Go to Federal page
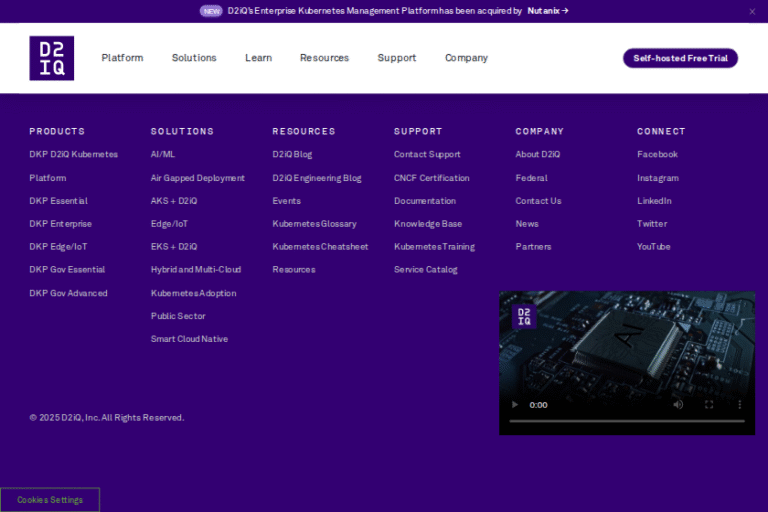768x512 pixels. 531,178
